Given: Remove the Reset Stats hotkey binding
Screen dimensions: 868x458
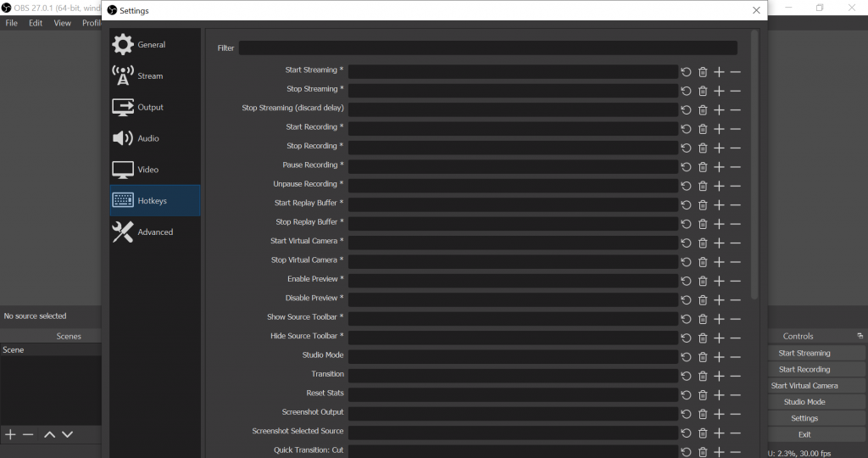Looking at the screenshot, I should click(x=735, y=395).
